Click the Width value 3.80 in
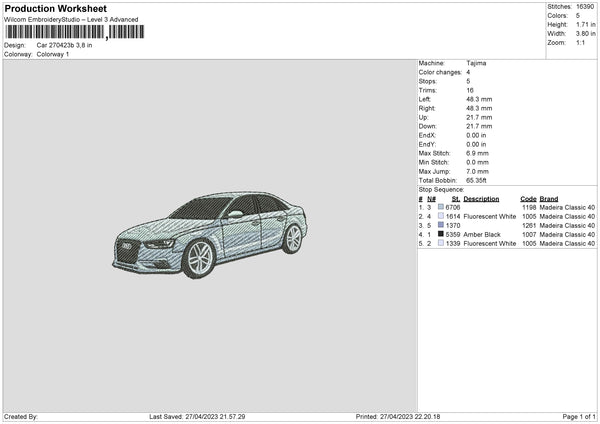600x424 pixels. [x=585, y=34]
